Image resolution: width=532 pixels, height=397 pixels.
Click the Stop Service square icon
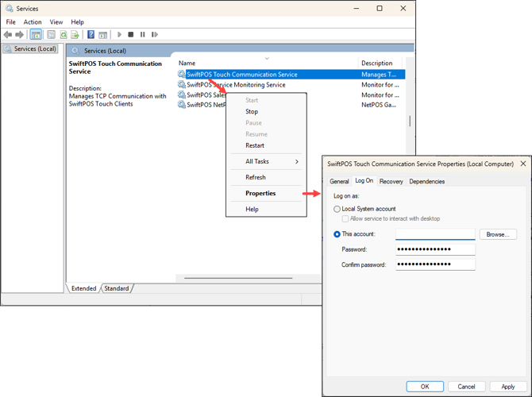click(131, 35)
